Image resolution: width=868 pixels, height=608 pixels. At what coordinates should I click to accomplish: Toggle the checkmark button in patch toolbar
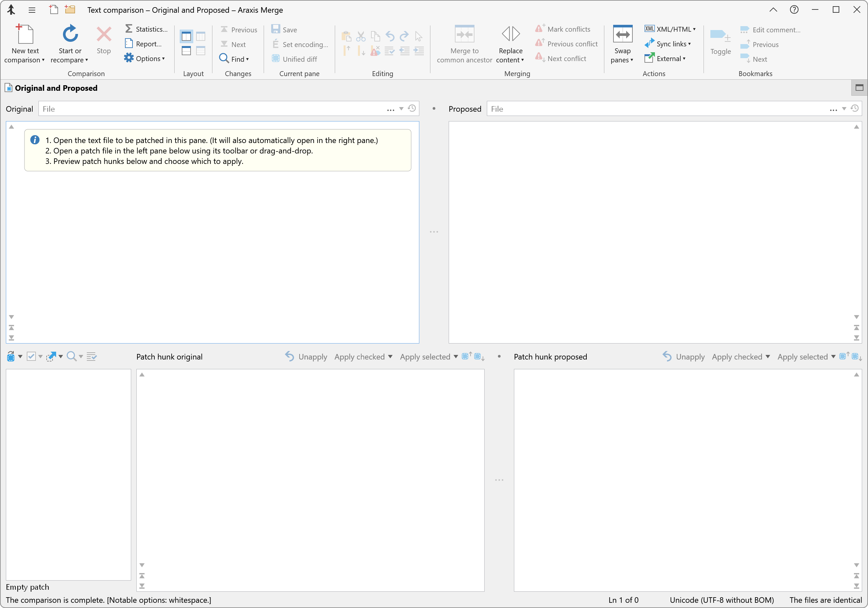(31, 356)
